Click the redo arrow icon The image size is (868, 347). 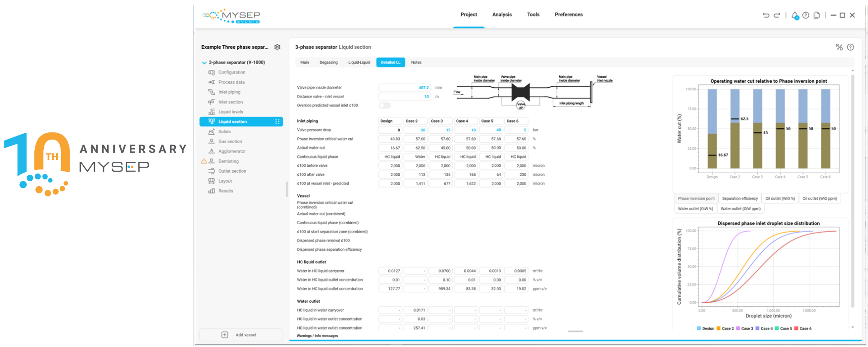(777, 15)
